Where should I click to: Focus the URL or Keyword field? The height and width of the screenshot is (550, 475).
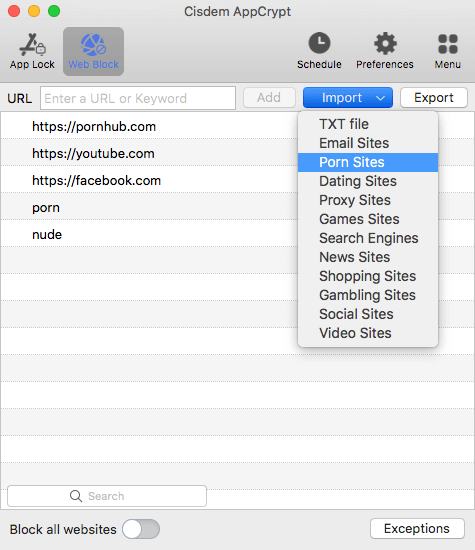[x=138, y=98]
